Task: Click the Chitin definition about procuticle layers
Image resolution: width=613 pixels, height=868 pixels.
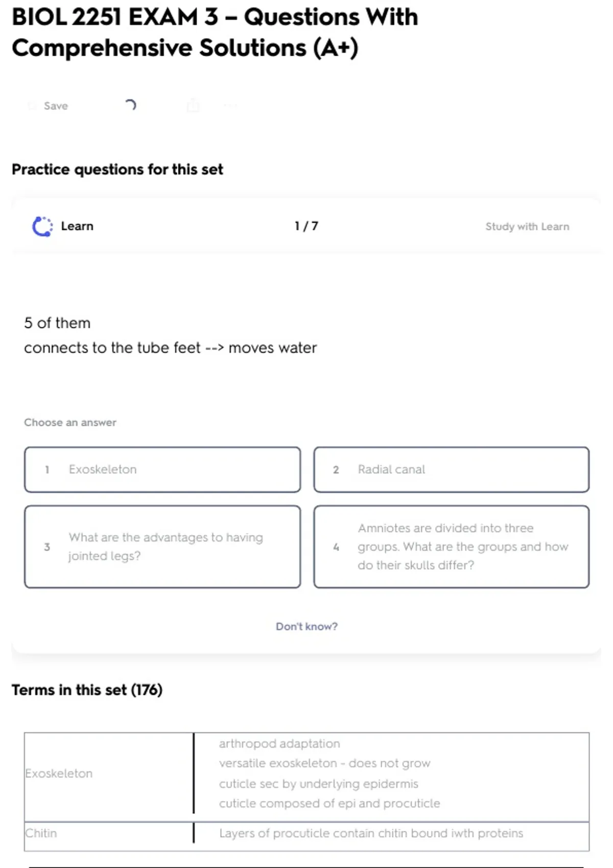Action: coord(371,833)
